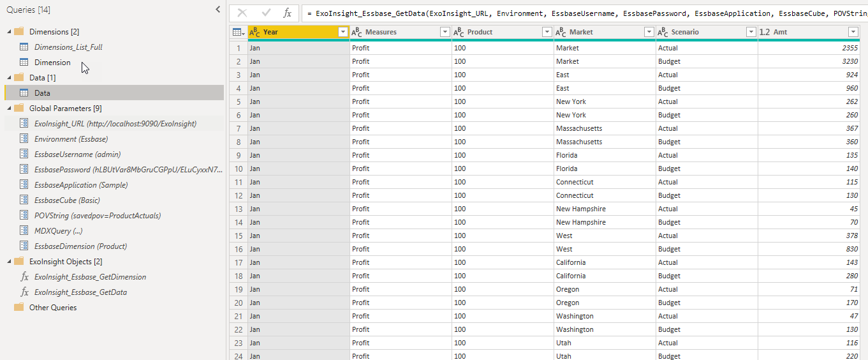The image size is (868, 360).
Task: Click inside the formula bar text
Action: (587, 13)
